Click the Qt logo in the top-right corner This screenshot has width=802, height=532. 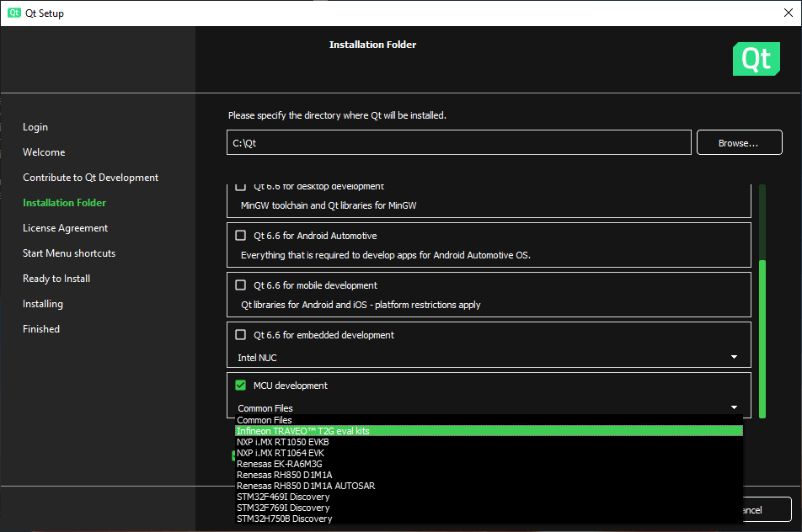pos(756,59)
